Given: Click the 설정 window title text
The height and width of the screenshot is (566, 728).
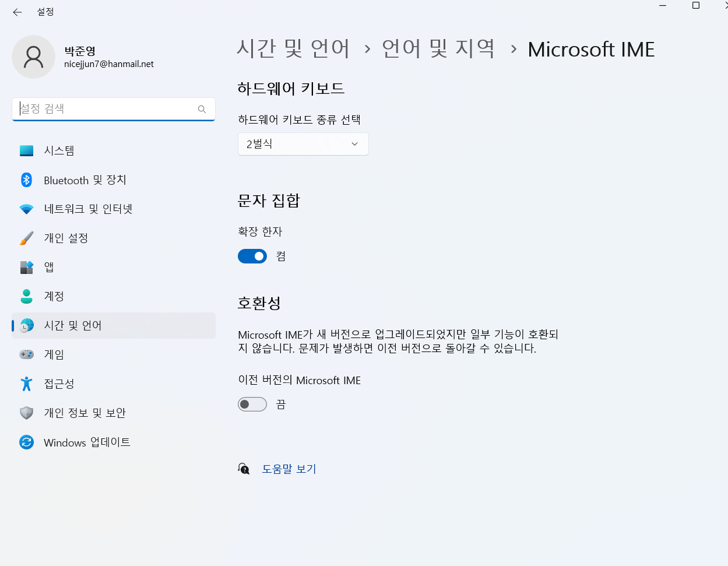Looking at the screenshot, I should tap(45, 12).
